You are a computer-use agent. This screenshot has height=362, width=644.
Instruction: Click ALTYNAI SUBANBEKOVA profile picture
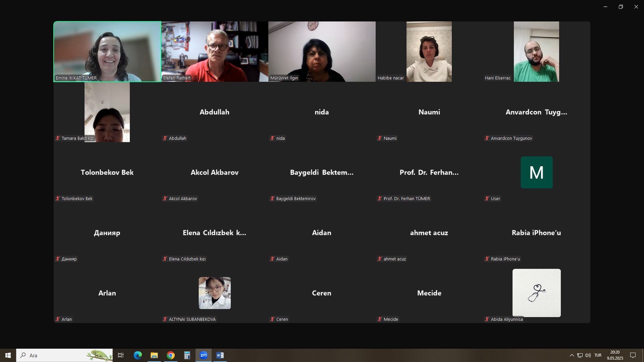215,293
